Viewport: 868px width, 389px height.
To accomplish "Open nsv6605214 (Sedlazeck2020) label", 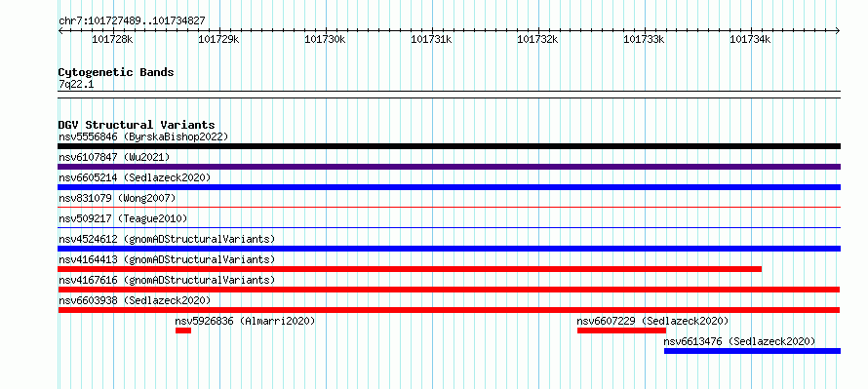I will click(135, 177).
